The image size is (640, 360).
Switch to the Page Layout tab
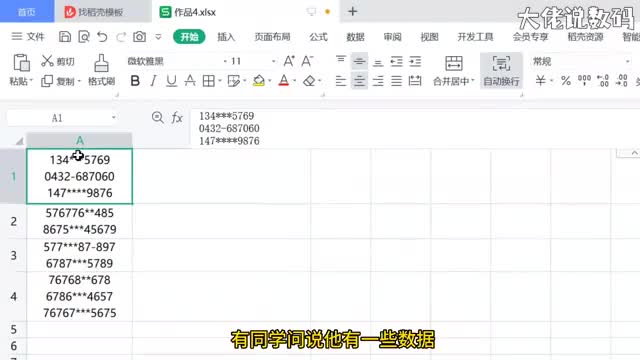point(272,37)
